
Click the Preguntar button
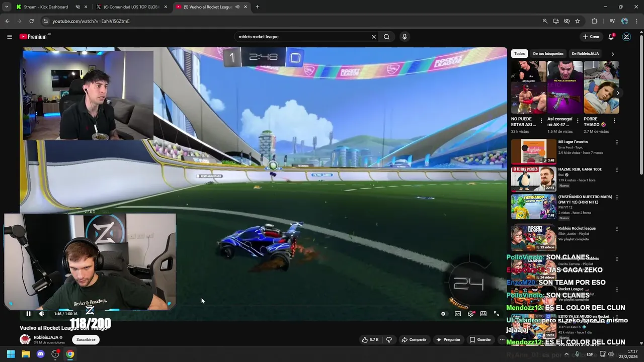click(448, 340)
